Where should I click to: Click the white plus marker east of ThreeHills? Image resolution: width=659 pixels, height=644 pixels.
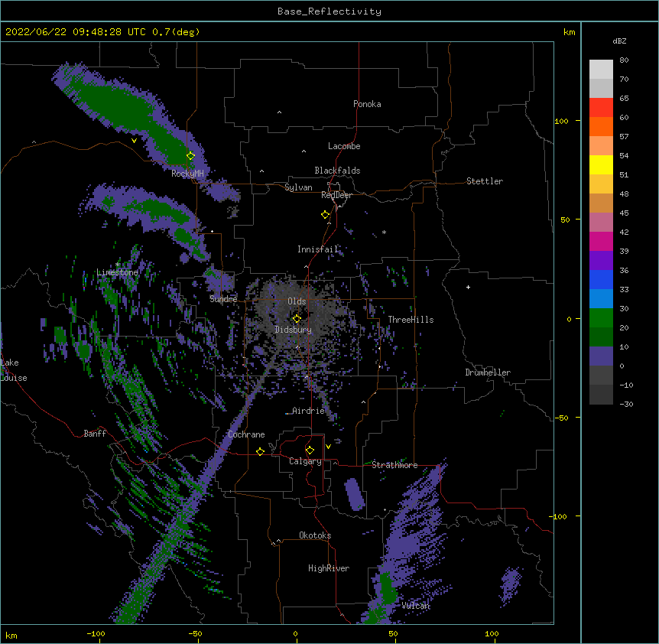click(468, 287)
